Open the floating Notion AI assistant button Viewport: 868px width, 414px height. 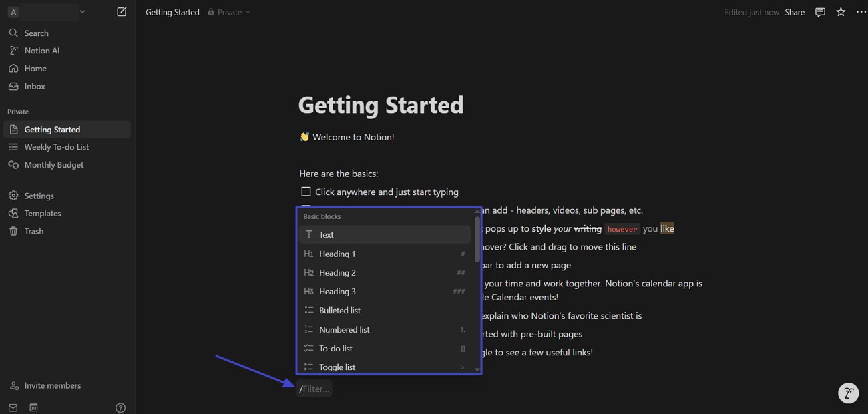point(848,393)
